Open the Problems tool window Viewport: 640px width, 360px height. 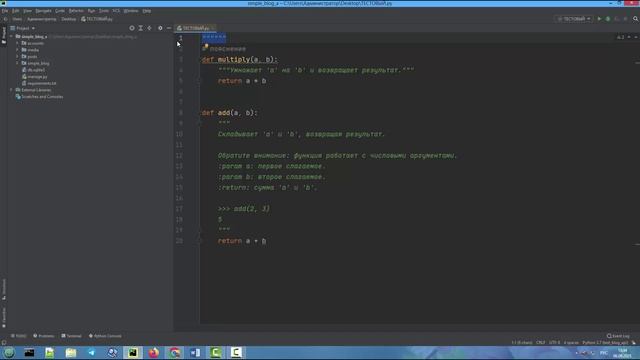44,336
